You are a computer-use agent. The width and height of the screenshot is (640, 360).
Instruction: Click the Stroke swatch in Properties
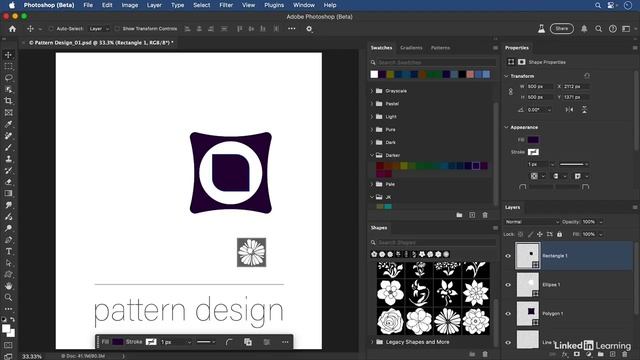(533, 152)
